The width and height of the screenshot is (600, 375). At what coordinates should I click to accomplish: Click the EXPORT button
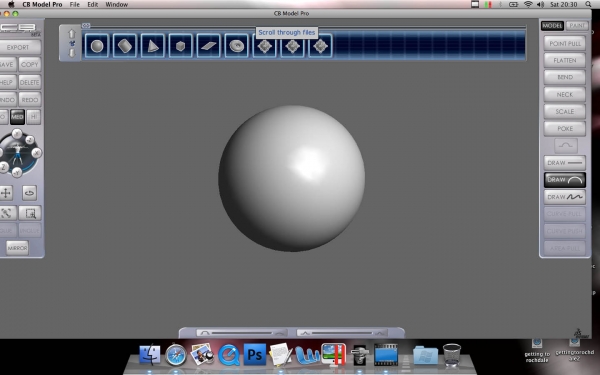point(18,47)
